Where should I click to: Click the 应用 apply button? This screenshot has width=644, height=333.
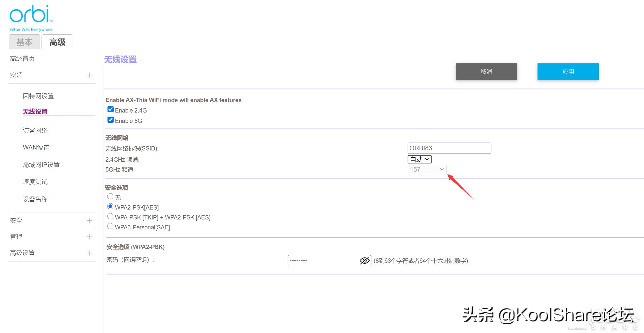pos(568,72)
